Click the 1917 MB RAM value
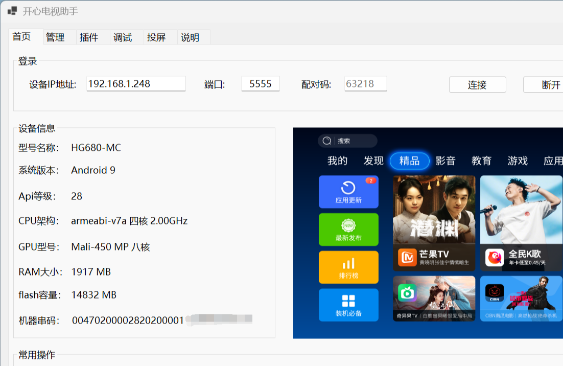The width and height of the screenshot is (563, 366). pos(91,272)
